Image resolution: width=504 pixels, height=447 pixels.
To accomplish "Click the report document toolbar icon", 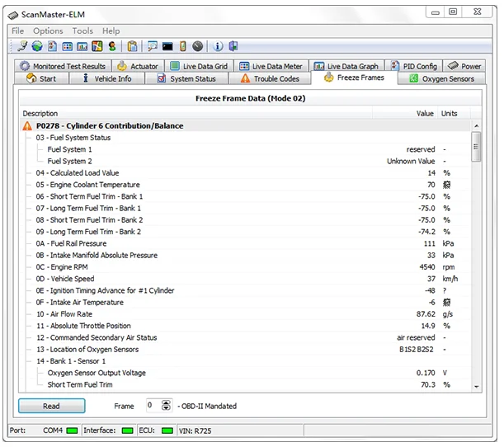I will point(52,46).
